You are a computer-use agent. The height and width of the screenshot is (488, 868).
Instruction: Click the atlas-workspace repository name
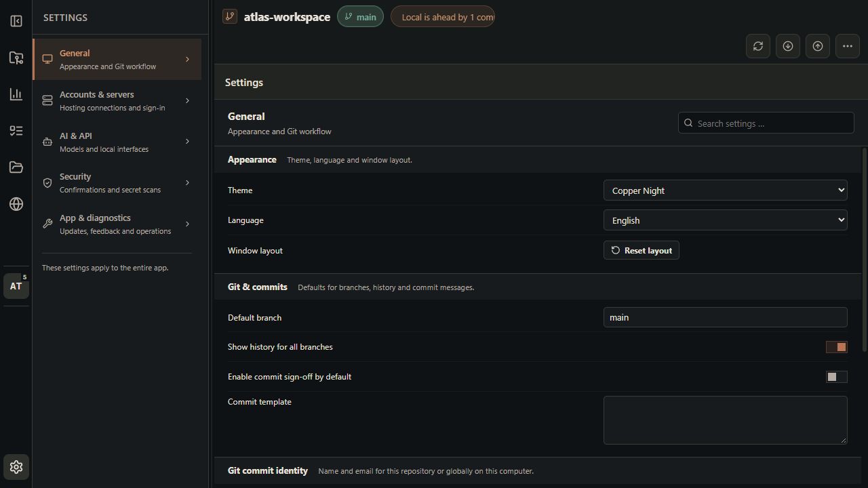click(287, 17)
